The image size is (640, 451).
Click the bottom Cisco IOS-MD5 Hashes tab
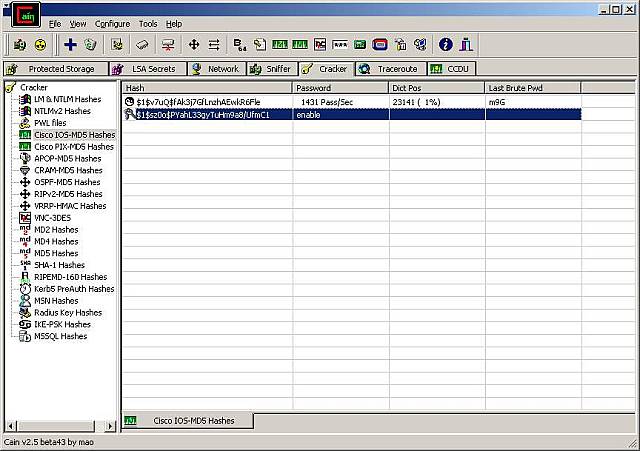coord(188,421)
